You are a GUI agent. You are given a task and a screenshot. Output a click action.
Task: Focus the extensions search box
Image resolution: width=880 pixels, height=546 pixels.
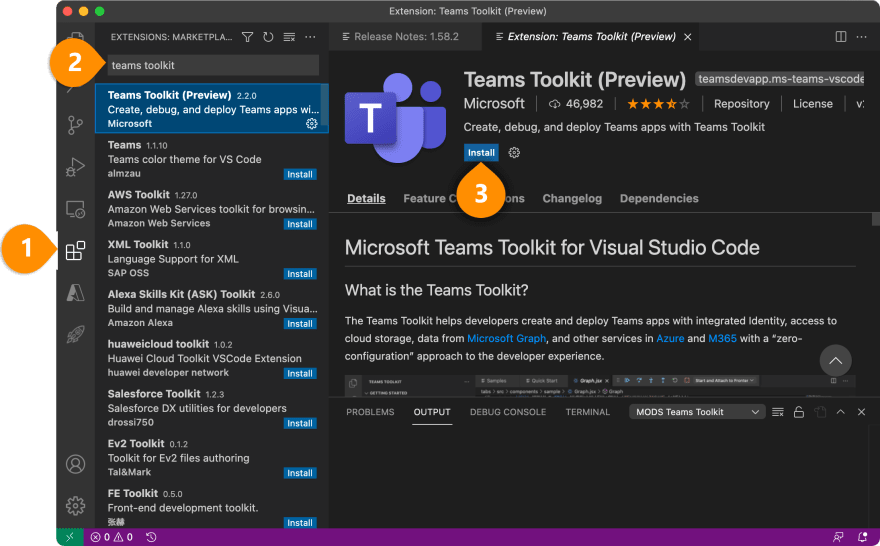(x=213, y=65)
